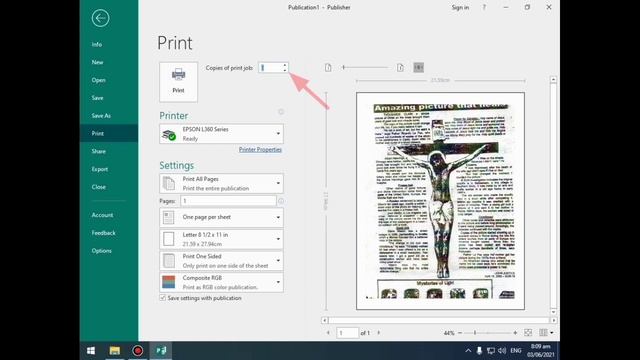Open the New tab in sidebar
640x360 pixels.
pyautogui.click(x=97, y=62)
